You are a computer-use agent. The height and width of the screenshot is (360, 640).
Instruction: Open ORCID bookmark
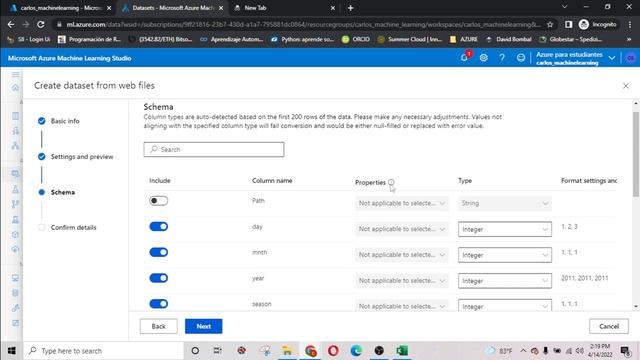356,39
